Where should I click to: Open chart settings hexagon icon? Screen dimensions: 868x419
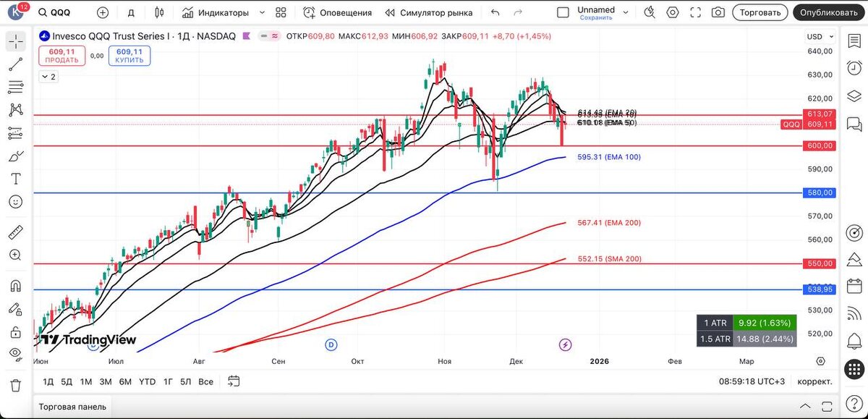[673, 12]
